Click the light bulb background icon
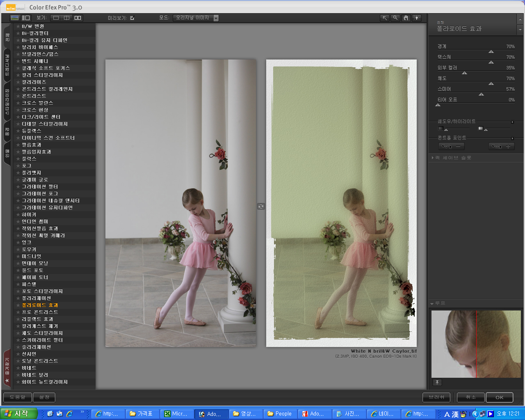 tap(417, 18)
